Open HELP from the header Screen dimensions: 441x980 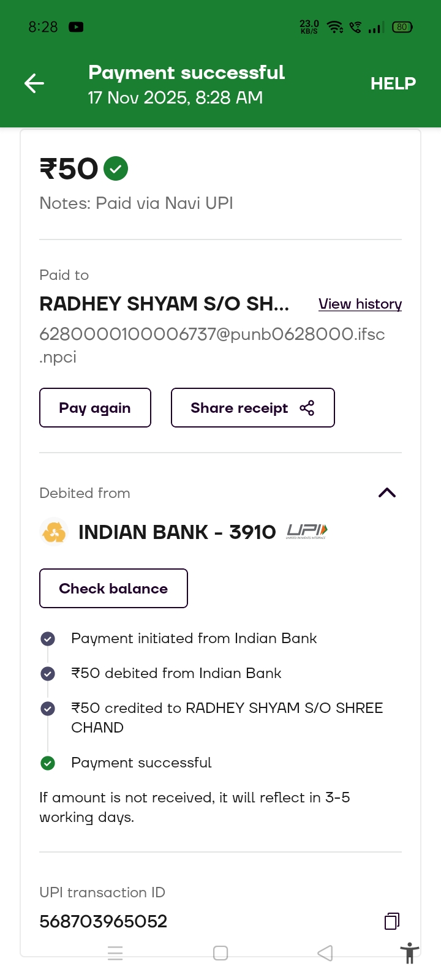click(393, 83)
